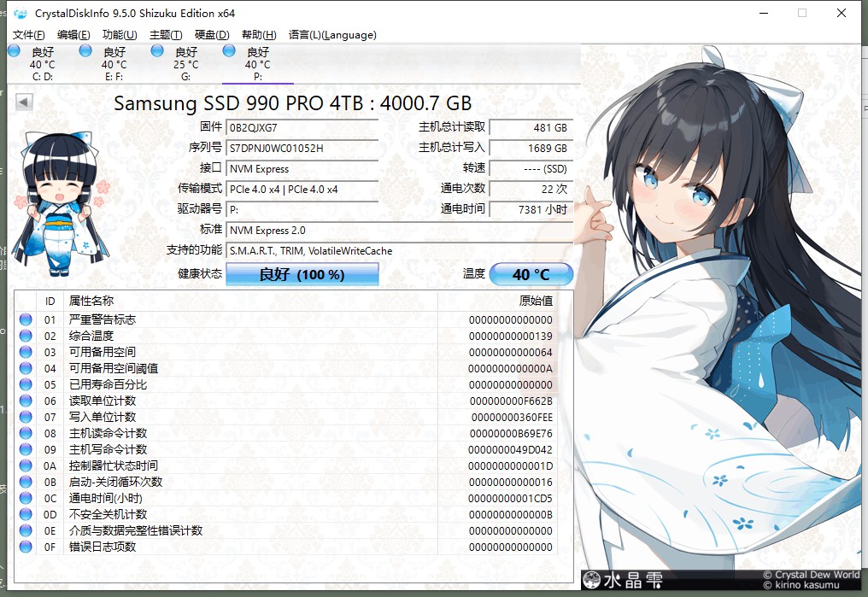The width and height of the screenshot is (868, 597).
Task: Click the status orb of attribute 0E
Action: tap(26, 530)
